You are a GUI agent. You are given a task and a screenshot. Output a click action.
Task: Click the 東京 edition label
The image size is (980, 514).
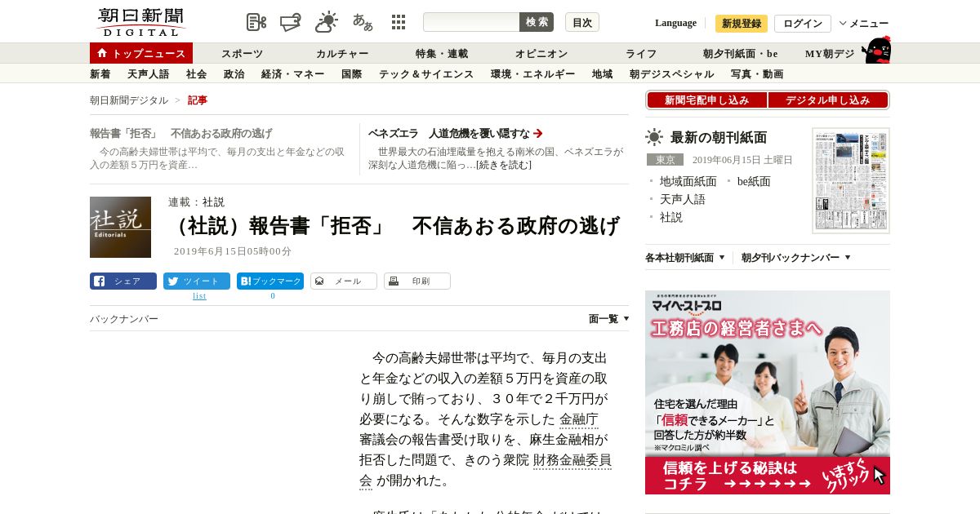(x=665, y=160)
